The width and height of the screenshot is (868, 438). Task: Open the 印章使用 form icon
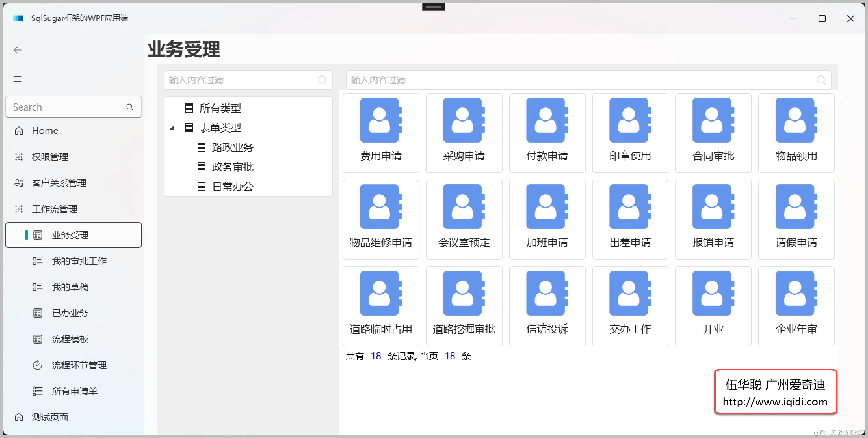click(x=630, y=120)
